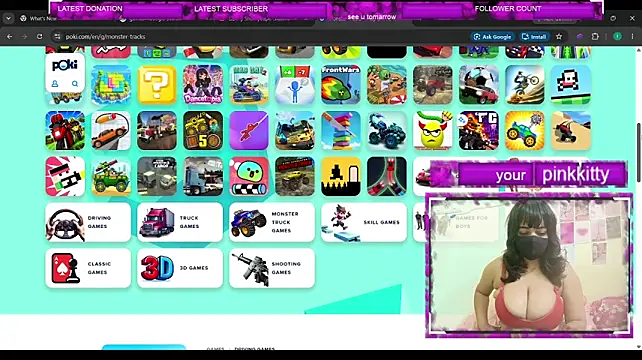Screen dimensions: 642x360
Task: Open the red blocky motorcycle rider game
Action: 65,130
